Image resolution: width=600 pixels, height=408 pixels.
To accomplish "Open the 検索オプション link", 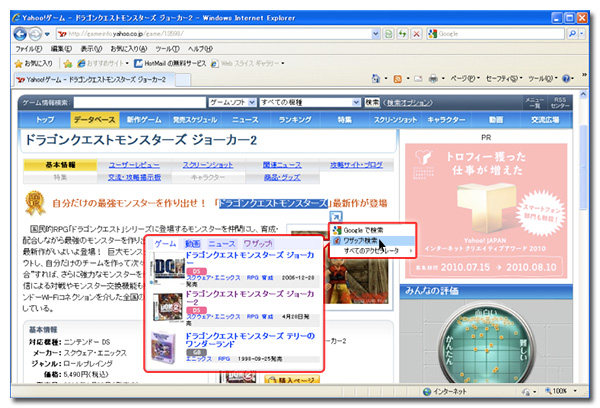I will coord(408,103).
